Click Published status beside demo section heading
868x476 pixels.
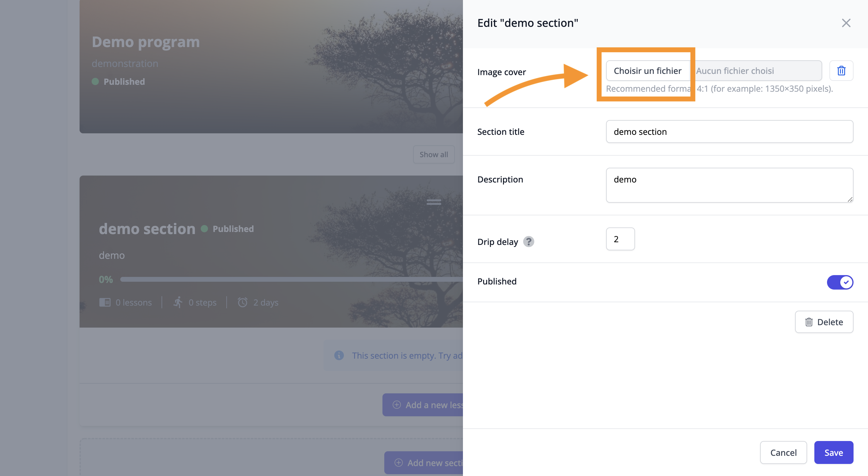tap(228, 229)
